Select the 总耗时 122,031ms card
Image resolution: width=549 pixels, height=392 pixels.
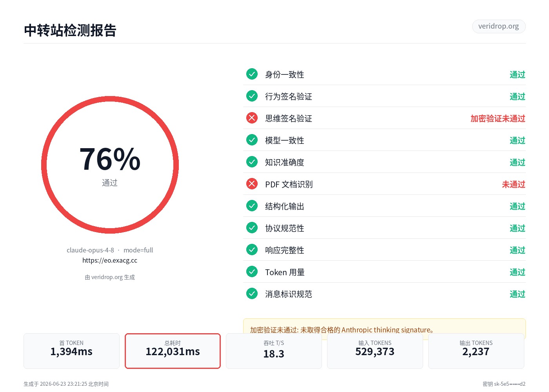click(x=173, y=351)
